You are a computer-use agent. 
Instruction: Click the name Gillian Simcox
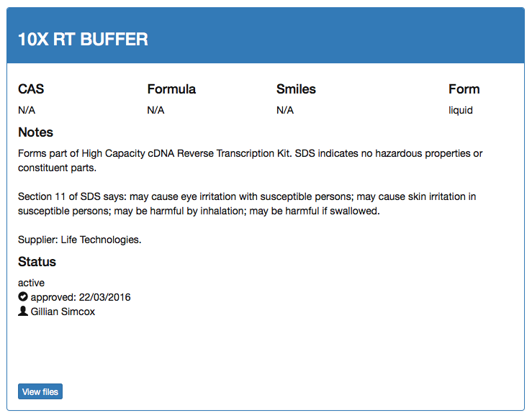pos(63,312)
